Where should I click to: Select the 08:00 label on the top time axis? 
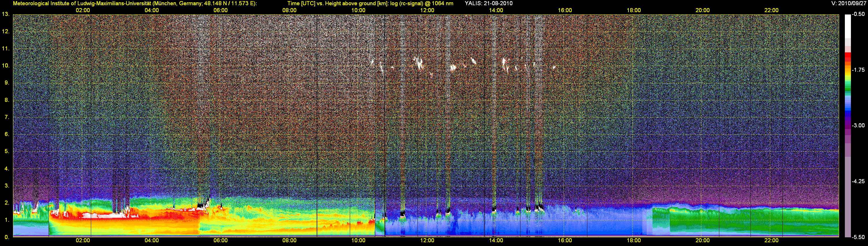pyautogui.click(x=289, y=10)
